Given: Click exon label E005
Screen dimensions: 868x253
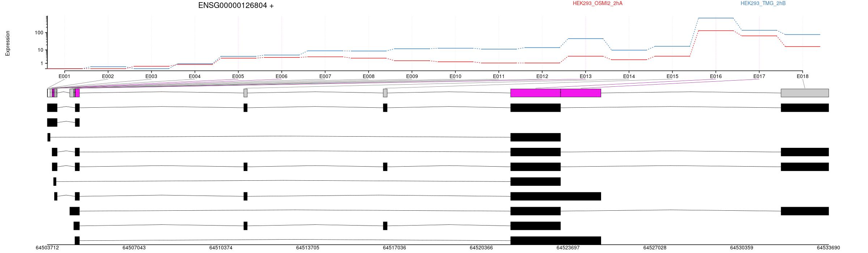Looking at the screenshot, I should [x=238, y=76].
